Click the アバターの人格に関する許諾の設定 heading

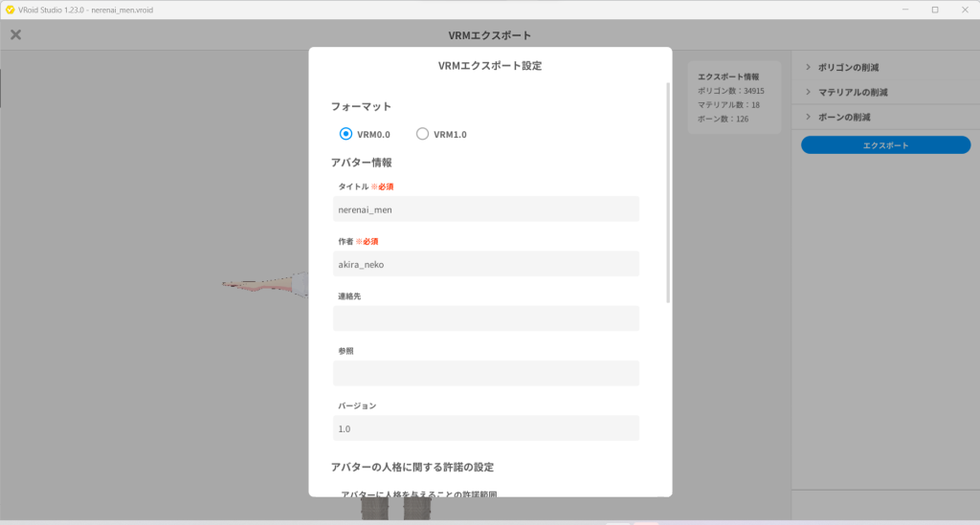pyautogui.click(x=412, y=467)
